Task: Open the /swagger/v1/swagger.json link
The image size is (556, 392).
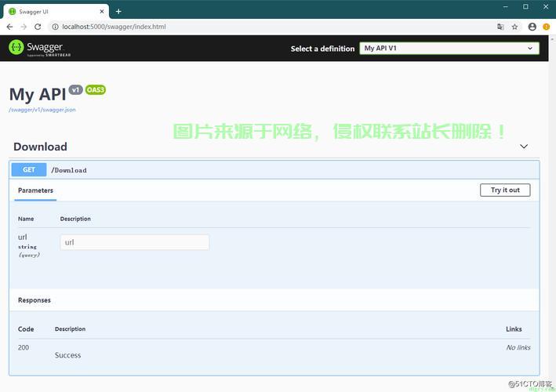Action: pyautogui.click(x=42, y=110)
